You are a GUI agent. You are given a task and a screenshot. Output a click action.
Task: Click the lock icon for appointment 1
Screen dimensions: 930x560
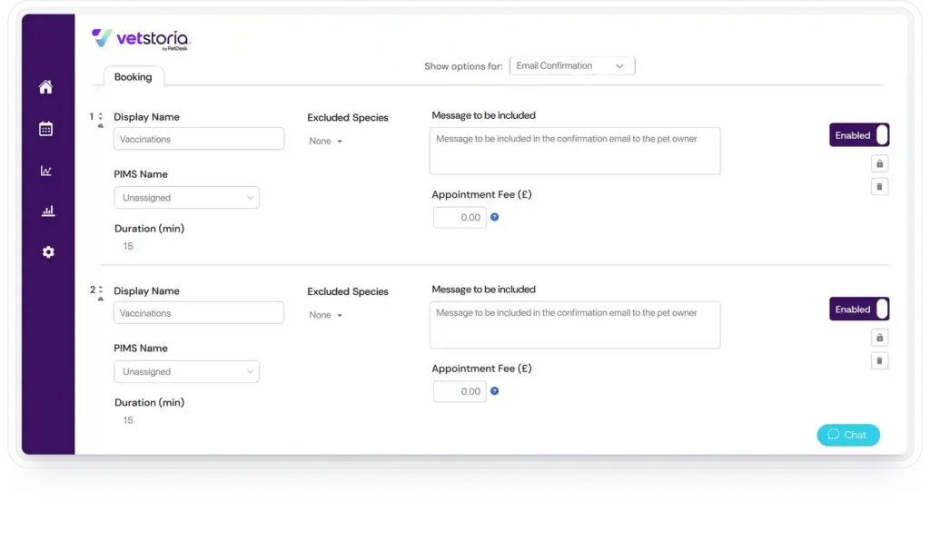(x=879, y=163)
